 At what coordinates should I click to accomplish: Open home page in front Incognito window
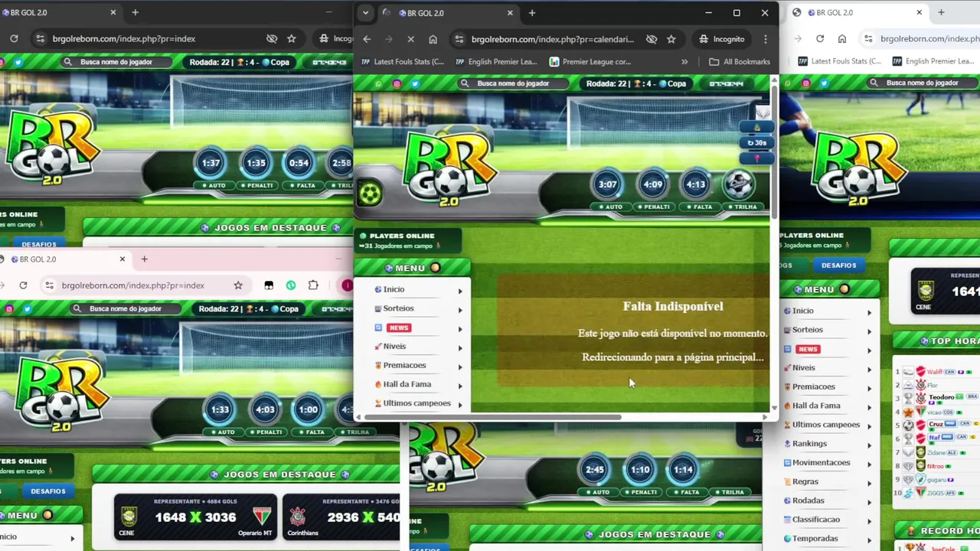click(x=433, y=39)
